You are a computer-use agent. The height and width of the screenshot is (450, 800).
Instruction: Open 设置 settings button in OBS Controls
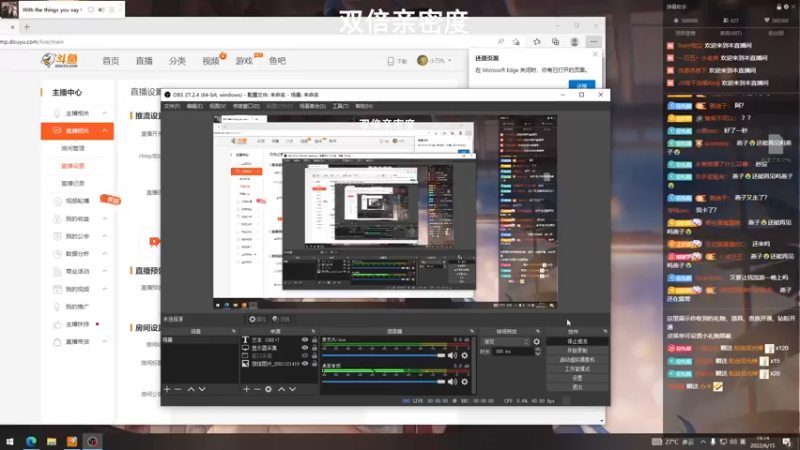coord(577,378)
